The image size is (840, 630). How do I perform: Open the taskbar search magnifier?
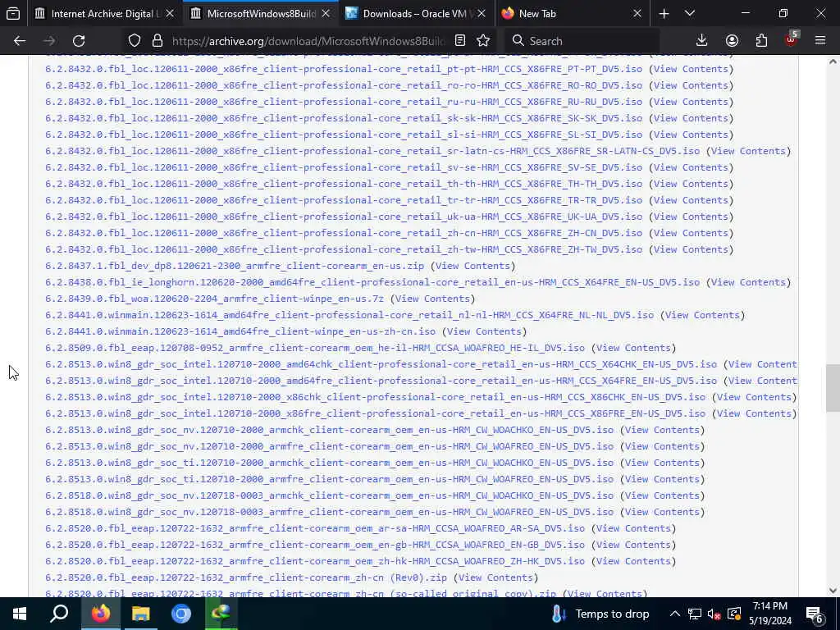point(59,614)
